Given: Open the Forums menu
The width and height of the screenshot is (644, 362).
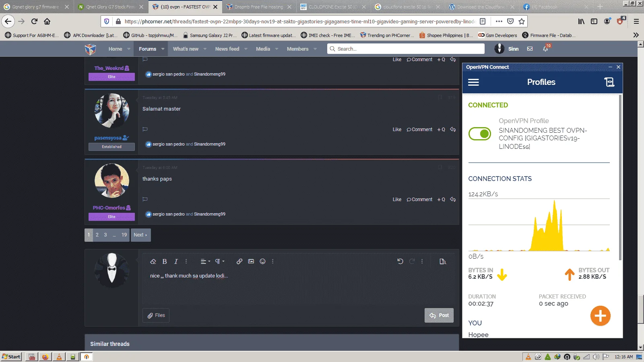Looking at the screenshot, I should coord(147,49).
